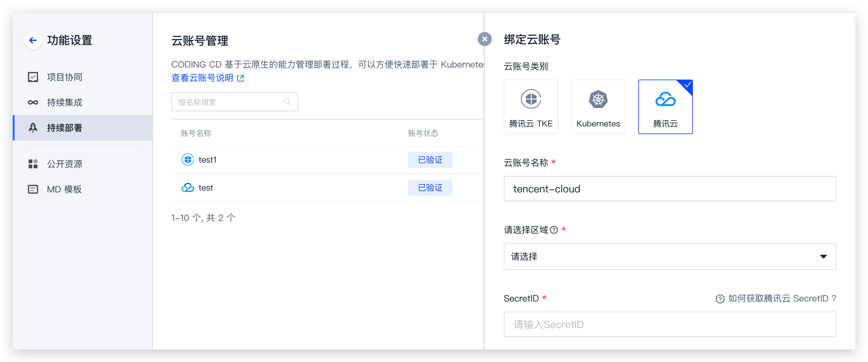Choose 腾讯云 TKE account type
Image resolution: width=868 pixels, height=362 pixels.
[x=531, y=107]
